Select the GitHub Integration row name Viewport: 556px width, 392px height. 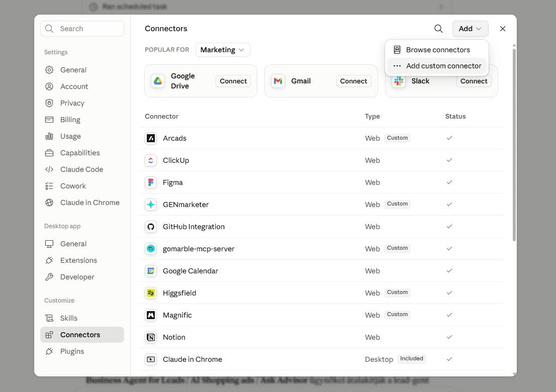click(194, 227)
